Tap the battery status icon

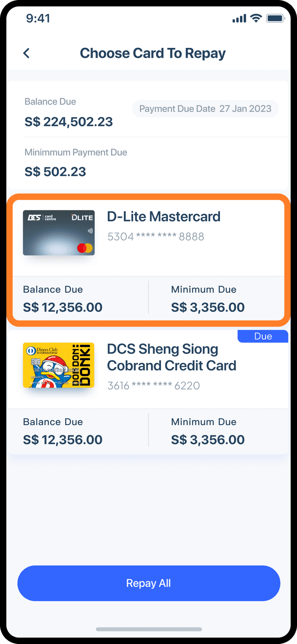point(275,18)
